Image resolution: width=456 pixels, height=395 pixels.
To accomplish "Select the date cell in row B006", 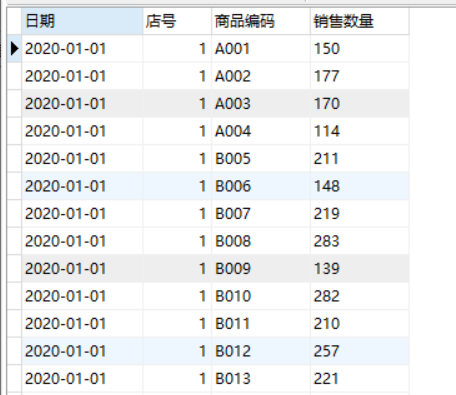I will (82, 186).
